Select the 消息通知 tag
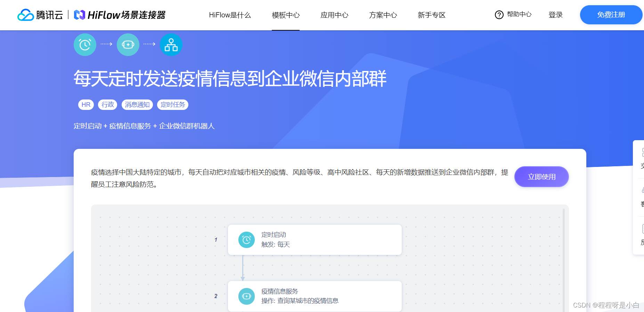 [137, 105]
